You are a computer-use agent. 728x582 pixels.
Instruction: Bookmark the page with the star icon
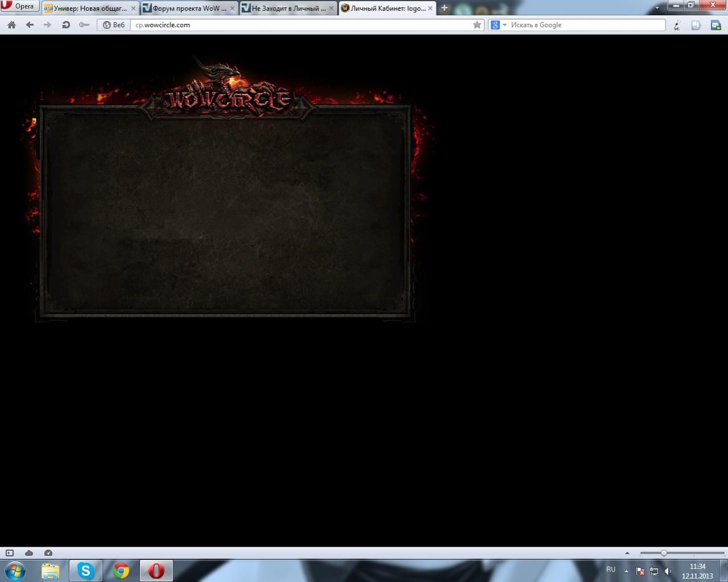[477, 25]
